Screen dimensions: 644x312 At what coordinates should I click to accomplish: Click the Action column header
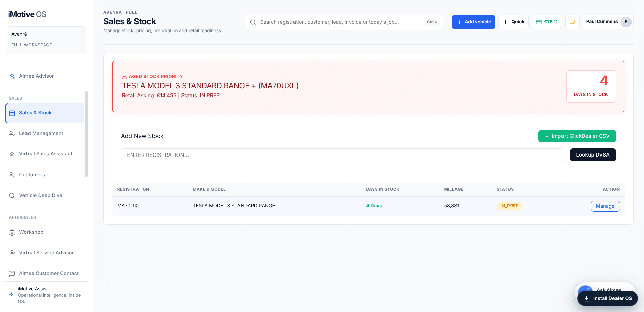click(x=611, y=189)
